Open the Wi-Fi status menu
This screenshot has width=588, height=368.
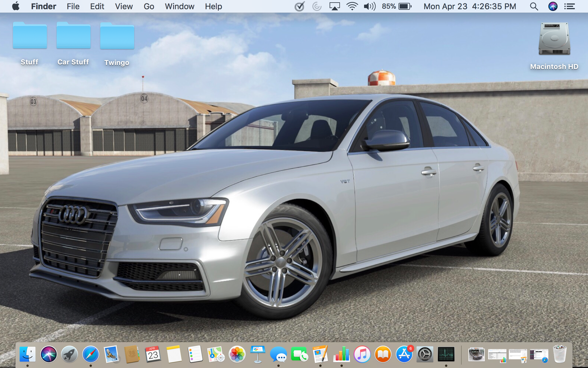352,6
